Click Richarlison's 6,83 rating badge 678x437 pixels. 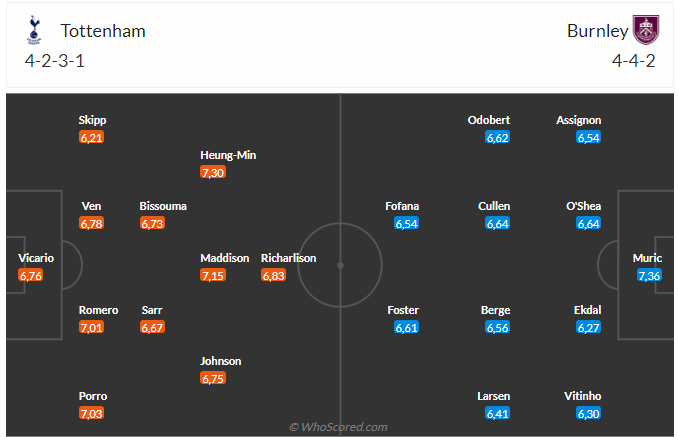pyautogui.click(x=273, y=275)
